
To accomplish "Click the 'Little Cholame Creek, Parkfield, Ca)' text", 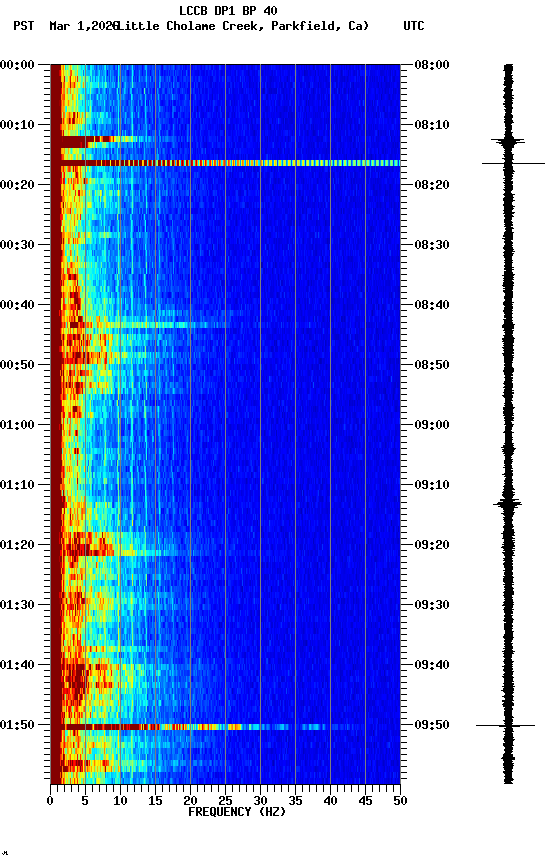I will 243,26.
